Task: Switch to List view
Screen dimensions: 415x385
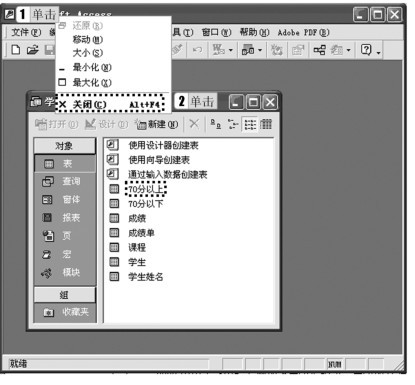Action: tap(250, 124)
